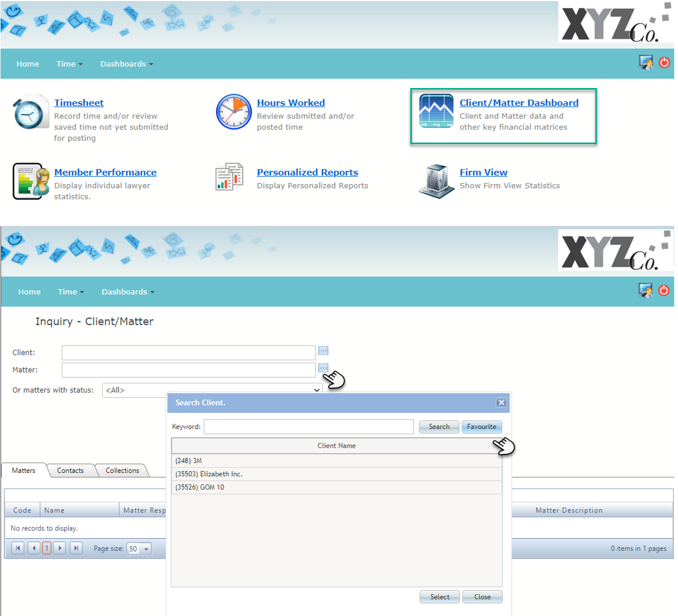The image size is (678, 616).
Task: Expand the Time menu on the Inquiry page
Action: coord(71,292)
